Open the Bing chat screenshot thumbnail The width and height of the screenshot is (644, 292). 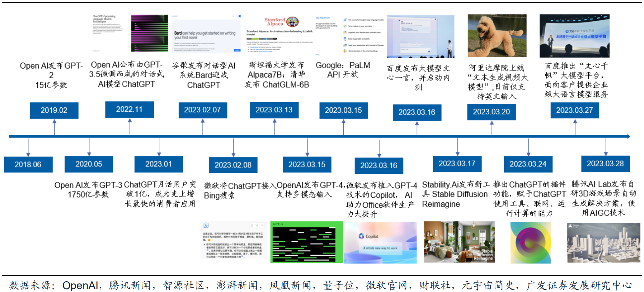(234, 240)
